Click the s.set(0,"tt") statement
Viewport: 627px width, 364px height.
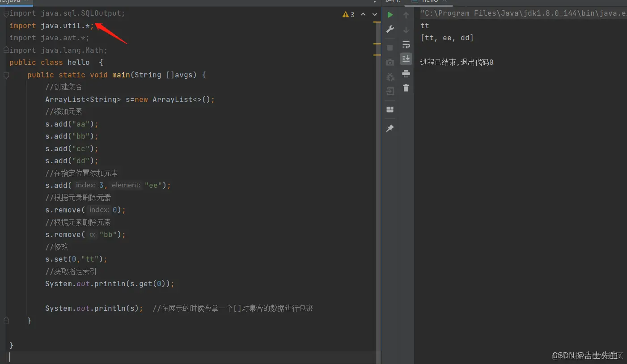76,259
